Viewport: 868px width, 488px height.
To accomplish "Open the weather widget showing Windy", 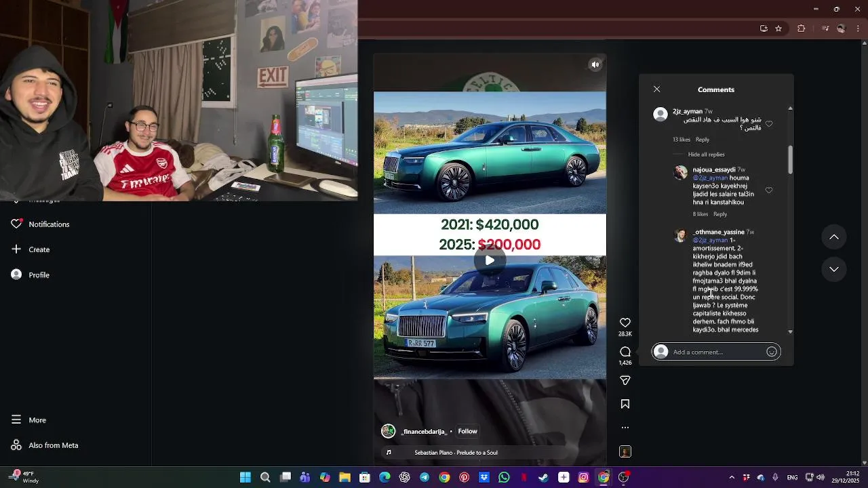I will [x=24, y=477].
